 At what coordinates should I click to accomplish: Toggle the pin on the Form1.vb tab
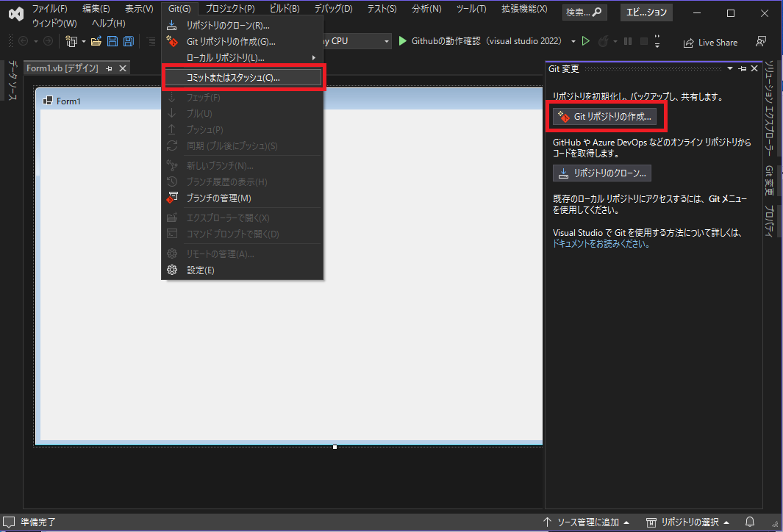pyautogui.click(x=107, y=67)
